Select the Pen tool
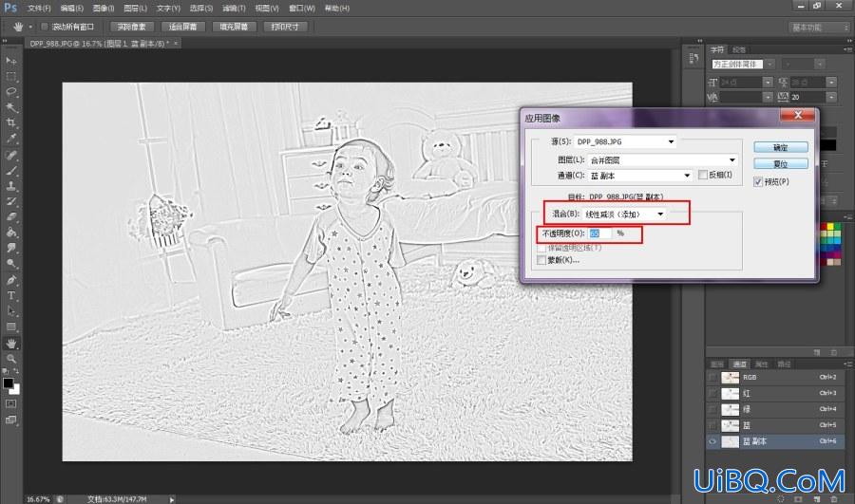 10,280
